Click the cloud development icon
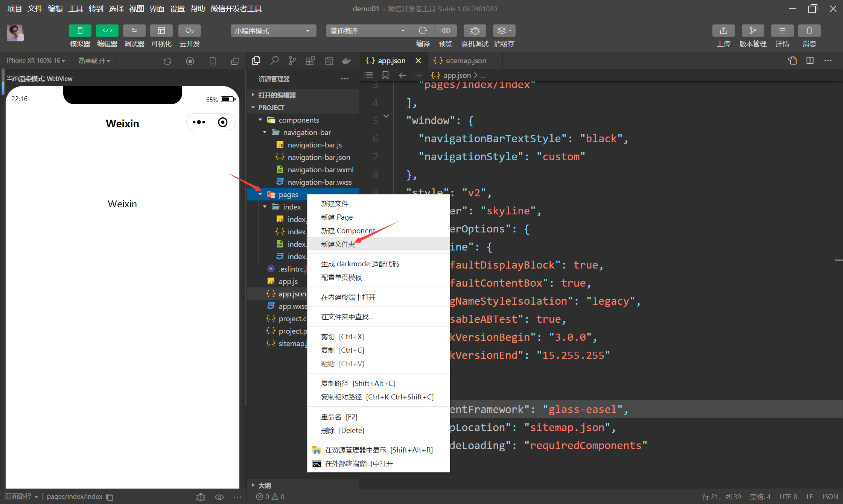This screenshot has width=843, height=504. [x=189, y=31]
